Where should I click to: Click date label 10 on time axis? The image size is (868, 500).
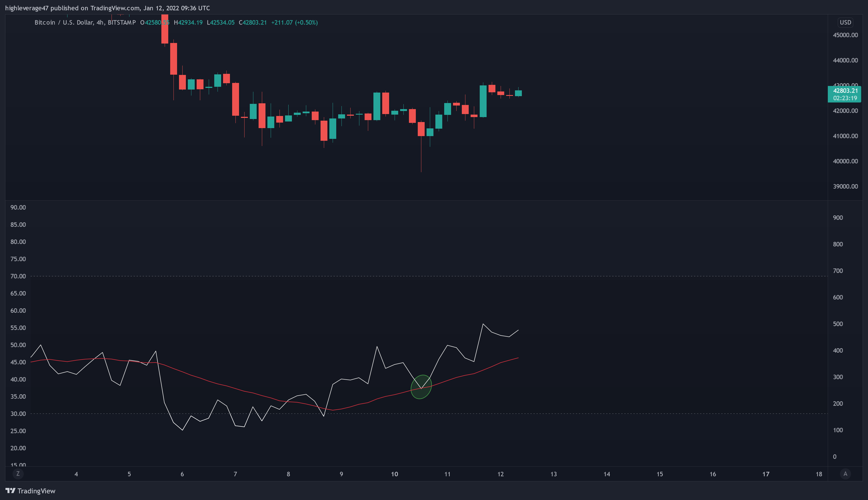pyautogui.click(x=394, y=474)
